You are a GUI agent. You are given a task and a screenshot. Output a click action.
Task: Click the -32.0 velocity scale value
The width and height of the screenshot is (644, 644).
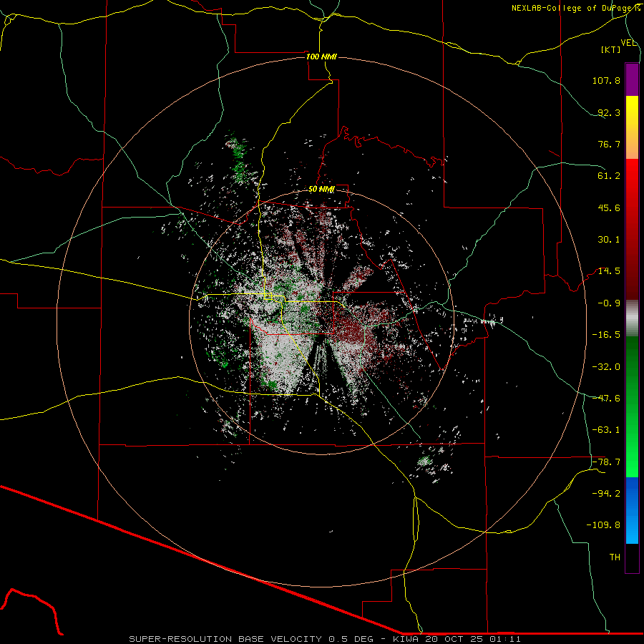(606, 367)
